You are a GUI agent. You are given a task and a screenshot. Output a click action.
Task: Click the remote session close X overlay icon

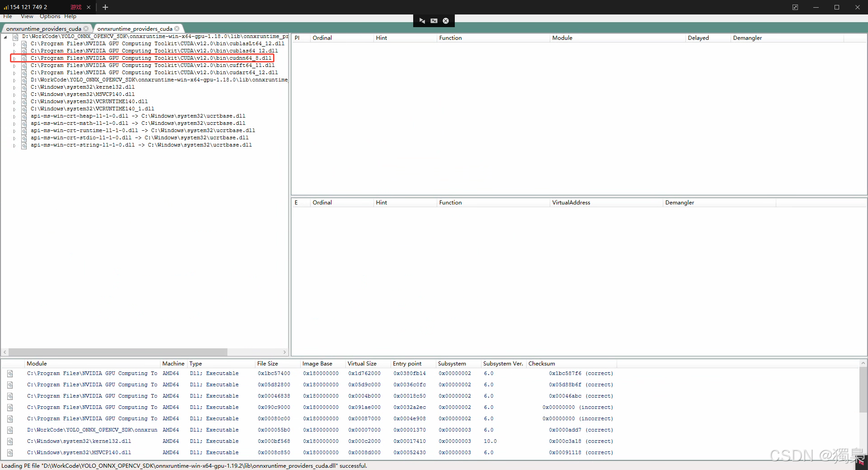tap(446, 21)
